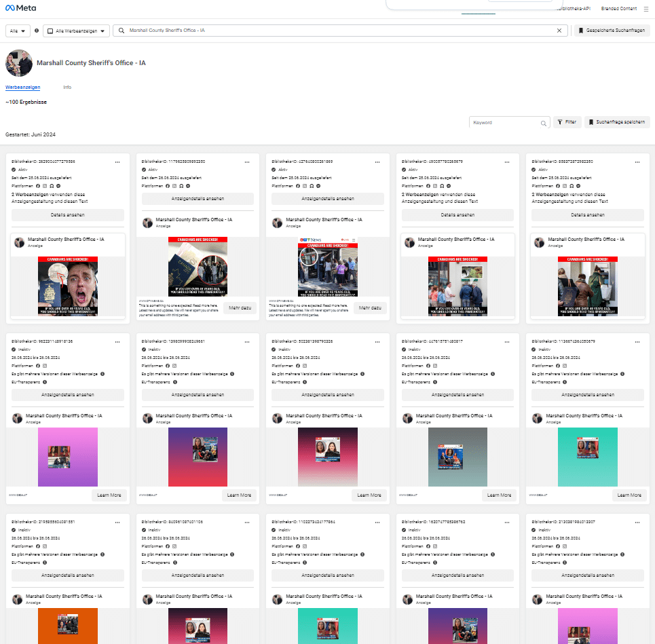This screenshot has width=655, height=644.
Task: Open Gespeicherte Suchanfragen
Action: 612,31
